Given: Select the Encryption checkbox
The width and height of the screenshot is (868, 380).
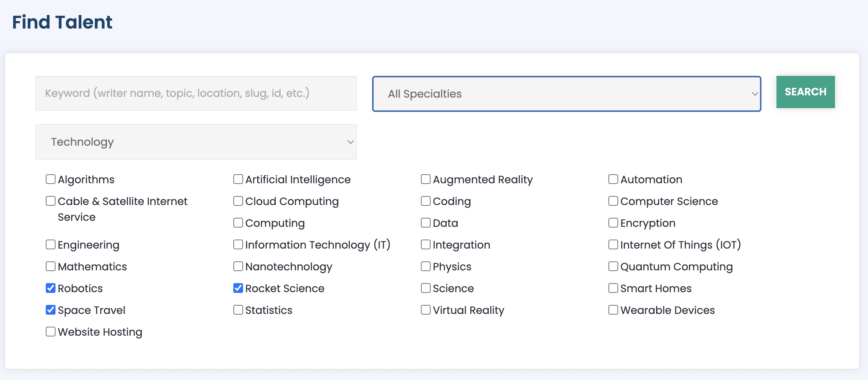Looking at the screenshot, I should (613, 223).
